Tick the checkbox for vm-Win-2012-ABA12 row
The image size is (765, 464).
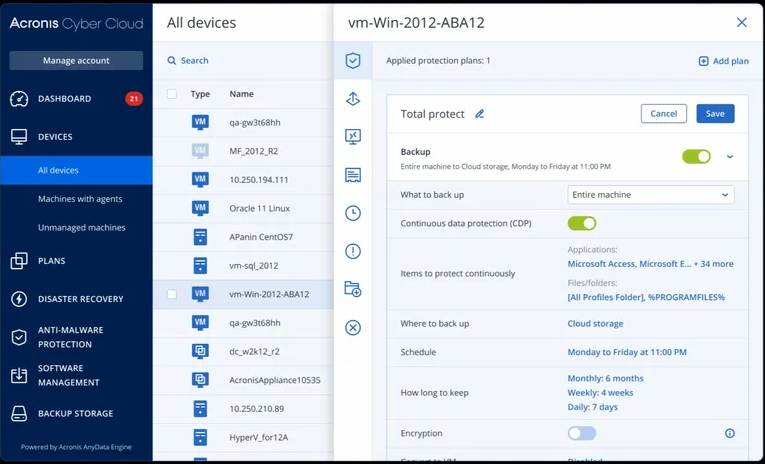click(x=172, y=294)
